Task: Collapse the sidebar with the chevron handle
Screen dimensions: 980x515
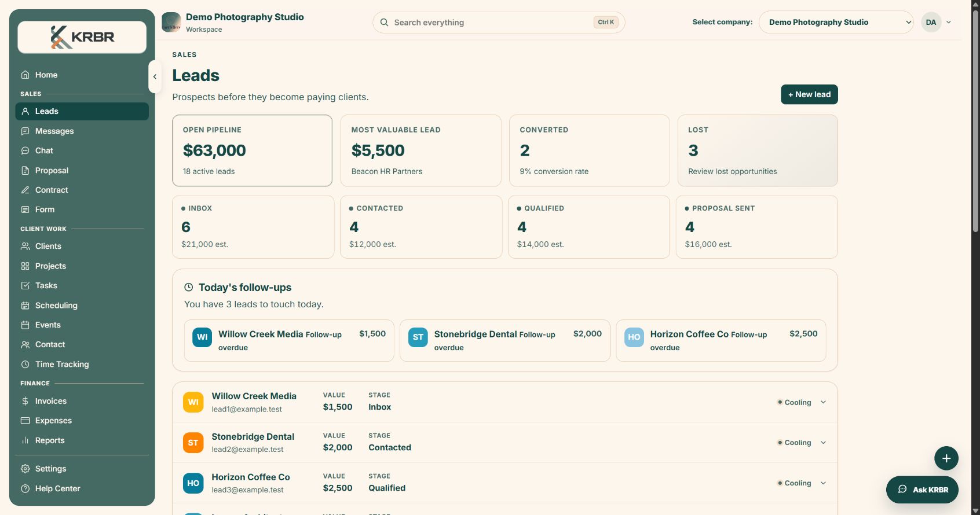Action: pyautogui.click(x=155, y=76)
